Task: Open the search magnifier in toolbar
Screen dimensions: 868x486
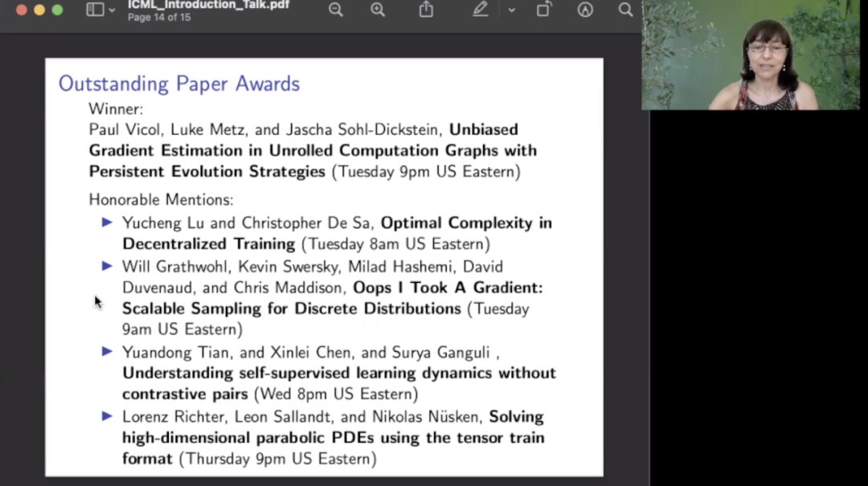Action: pyautogui.click(x=625, y=10)
